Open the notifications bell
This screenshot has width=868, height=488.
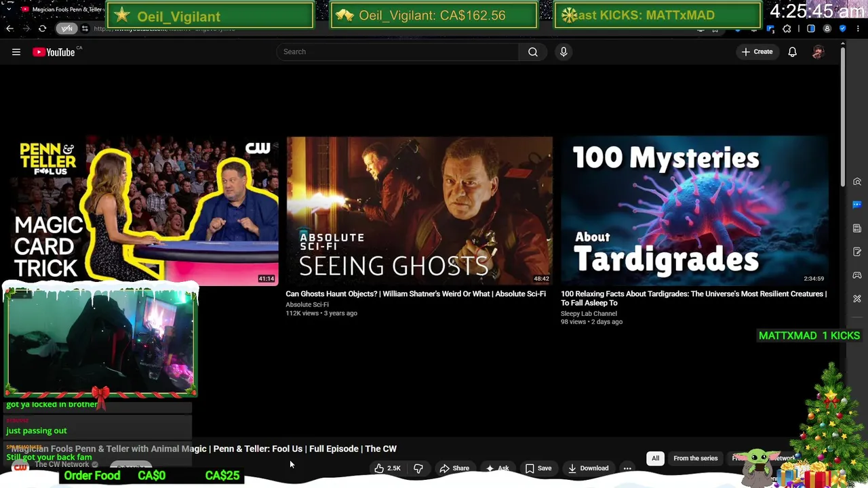click(x=792, y=52)
